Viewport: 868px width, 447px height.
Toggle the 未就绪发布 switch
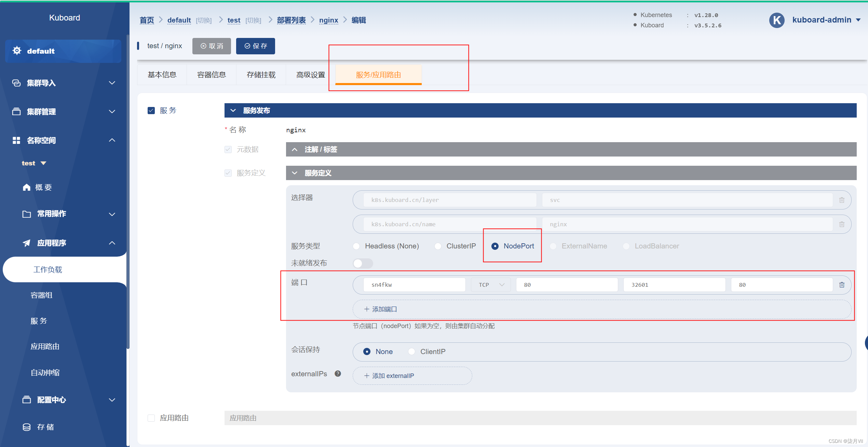(363, 263)
